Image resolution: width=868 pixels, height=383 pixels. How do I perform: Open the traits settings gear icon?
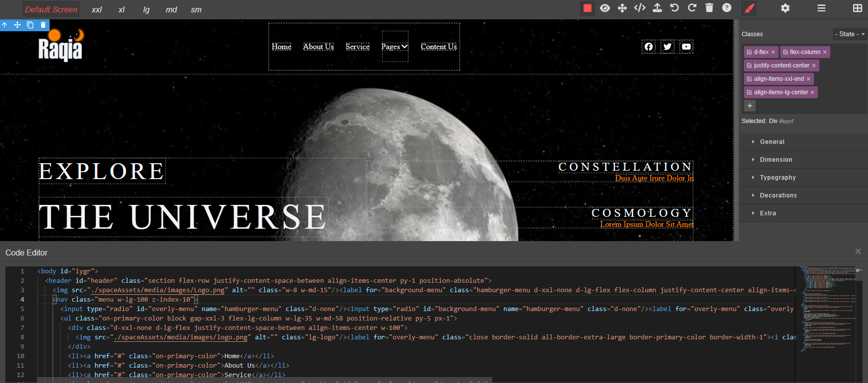pos(785,8)
